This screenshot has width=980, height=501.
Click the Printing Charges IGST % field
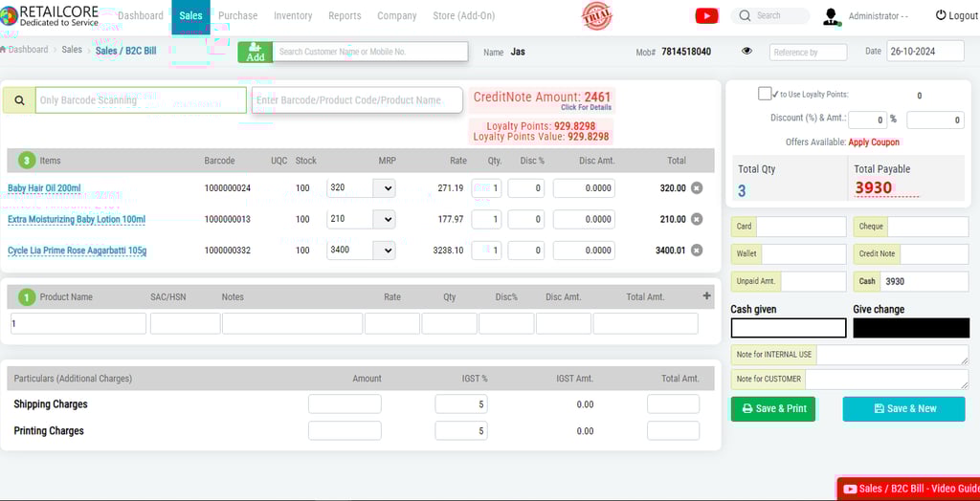[x=461, y=430]
